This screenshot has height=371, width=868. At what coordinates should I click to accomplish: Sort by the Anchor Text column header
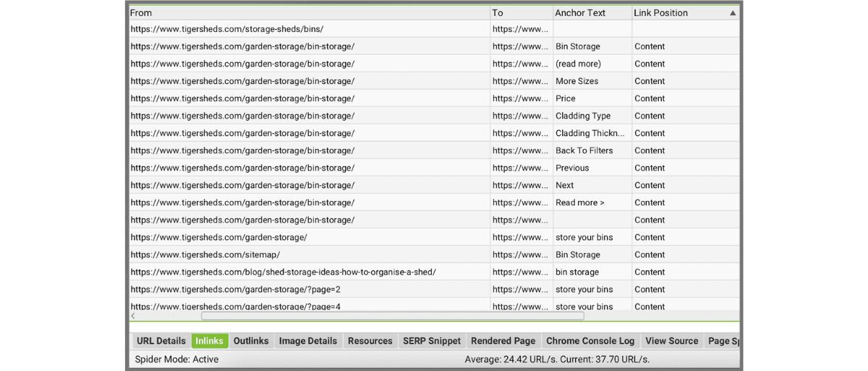pos(592,13)
